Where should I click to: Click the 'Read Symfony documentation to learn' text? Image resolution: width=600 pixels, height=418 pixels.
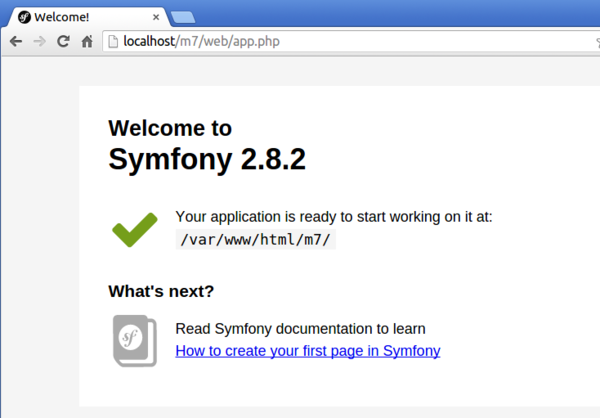coord(300,328)
